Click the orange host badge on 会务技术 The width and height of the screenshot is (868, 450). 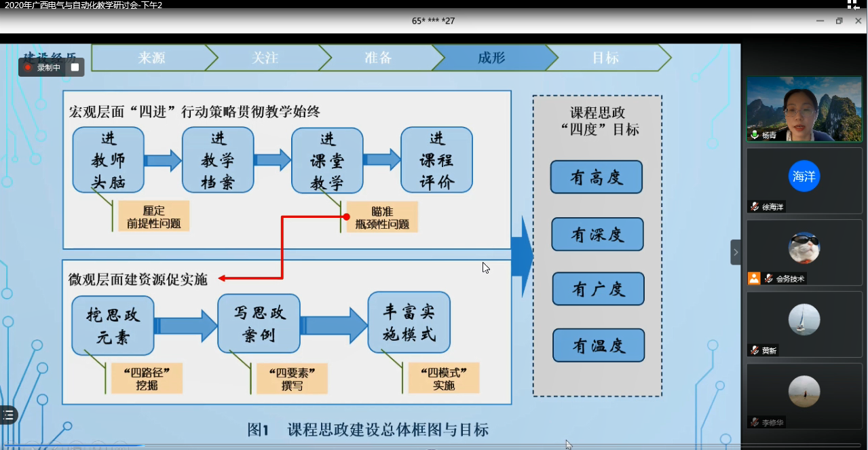tap(754, 278)
